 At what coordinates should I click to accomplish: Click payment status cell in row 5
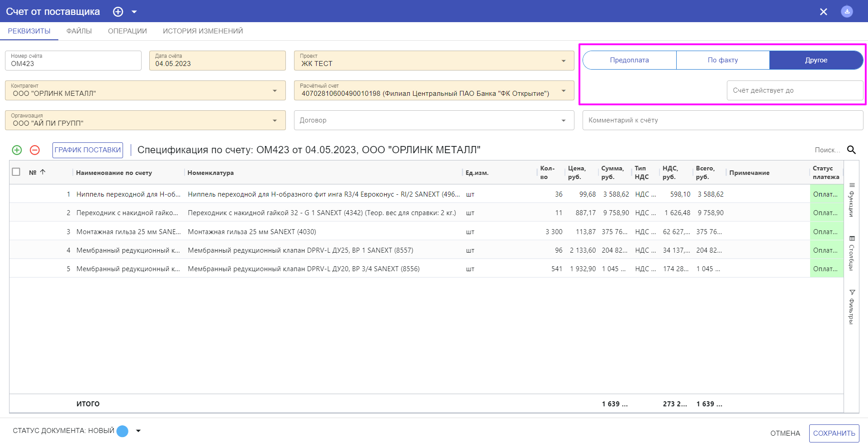[826, 269]
